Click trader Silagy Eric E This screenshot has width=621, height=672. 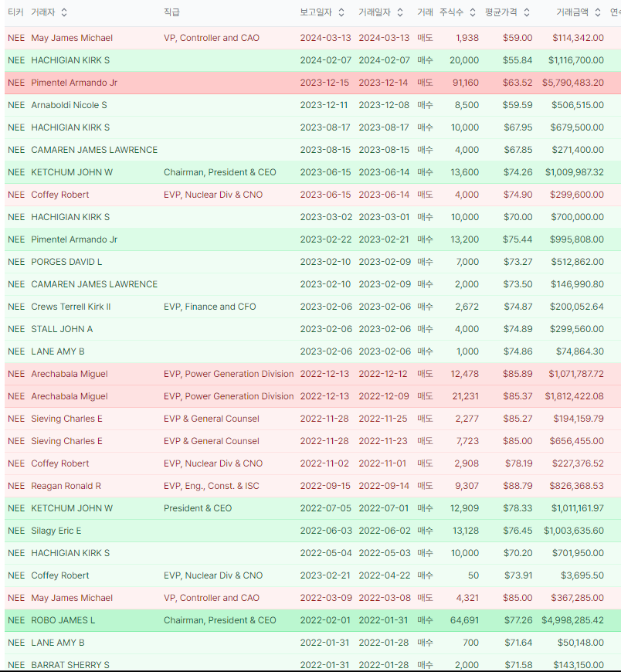56,531
